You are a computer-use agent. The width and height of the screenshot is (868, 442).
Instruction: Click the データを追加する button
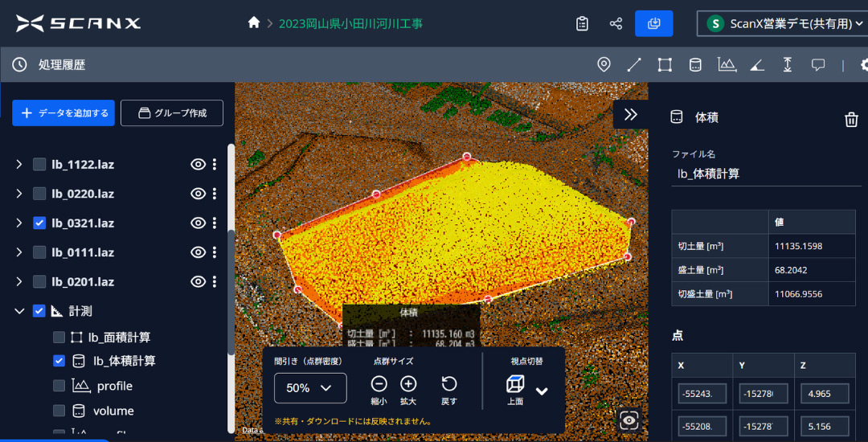point(63,113)
